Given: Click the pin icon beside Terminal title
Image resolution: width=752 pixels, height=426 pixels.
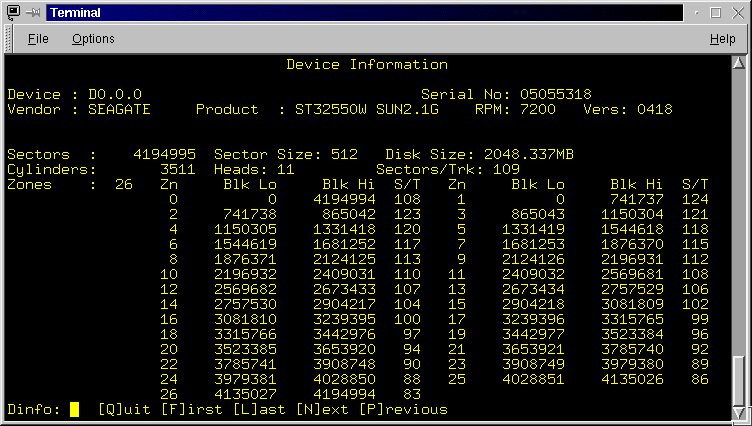Looking at the screenshot, I should tap(33, 13).
